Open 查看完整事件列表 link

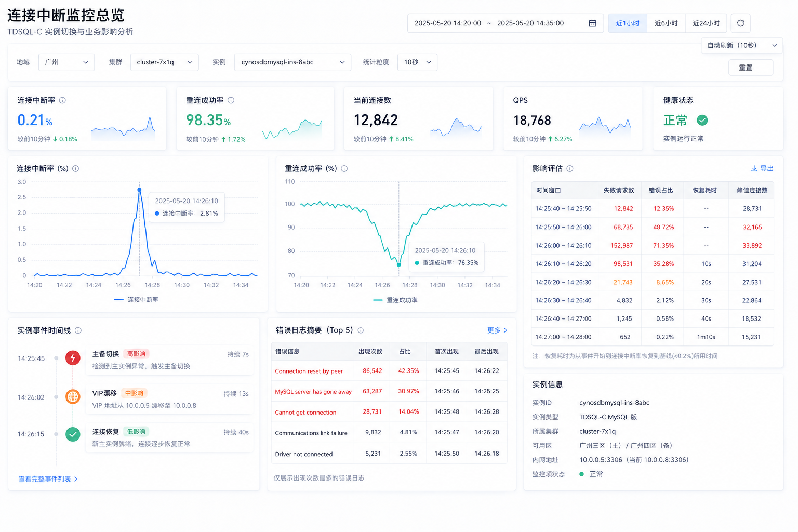click(48, 479)
